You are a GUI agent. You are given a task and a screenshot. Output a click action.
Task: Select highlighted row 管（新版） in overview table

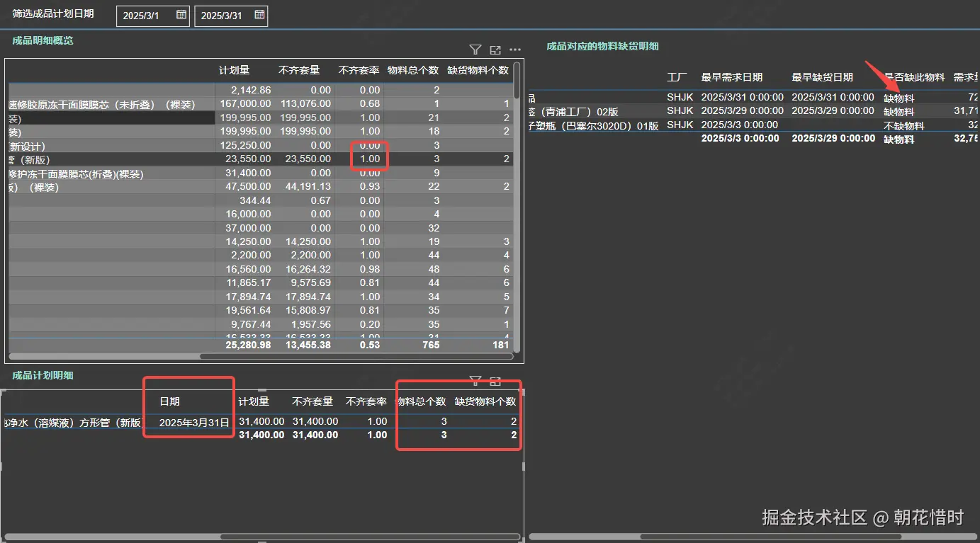click(x=262, y=159)
